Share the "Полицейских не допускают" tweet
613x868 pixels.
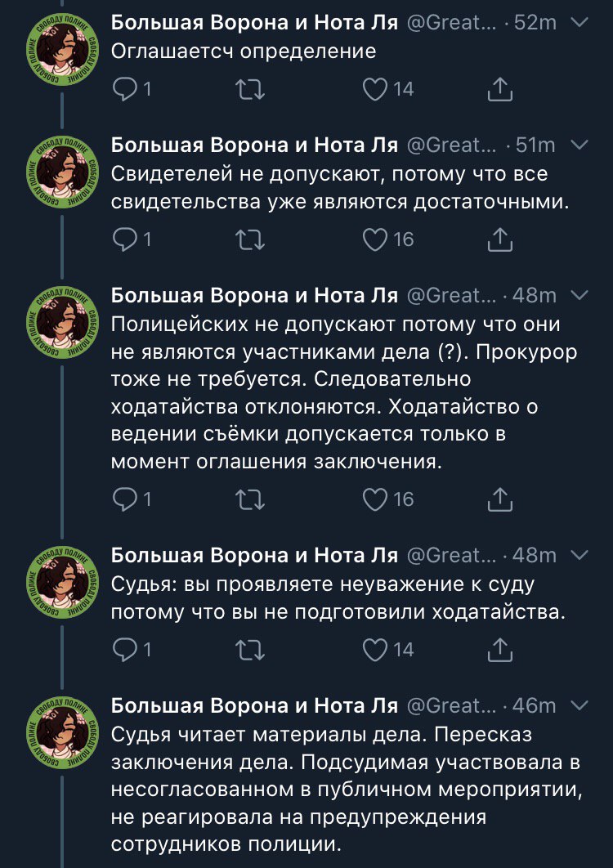(499, 499)
